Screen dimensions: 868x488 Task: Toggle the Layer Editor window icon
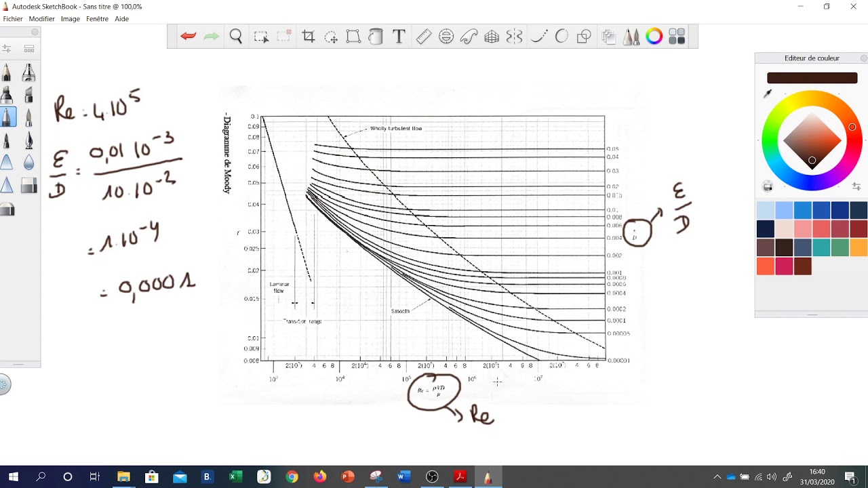tap(608, 37)
